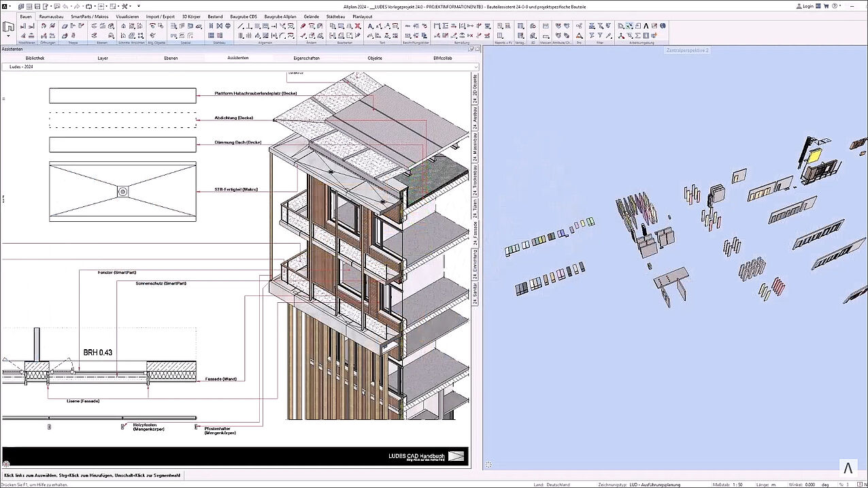Viewport: 868px width, 488px height.
Task: Click the house icon in Schnitte Ansichten group
Action: click(x=123, y=26)
